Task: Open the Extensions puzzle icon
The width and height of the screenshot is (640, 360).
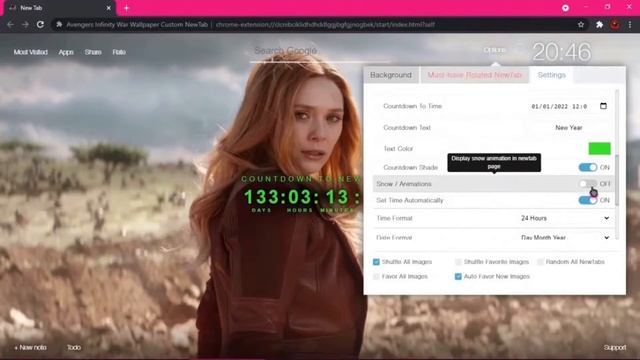Action: click(599, 24)
